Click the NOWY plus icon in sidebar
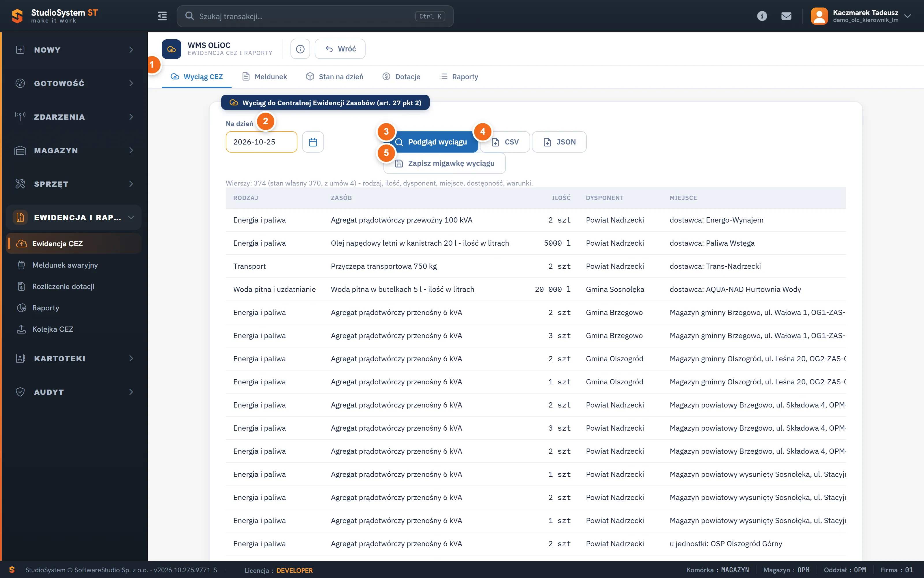 [20, 50]
